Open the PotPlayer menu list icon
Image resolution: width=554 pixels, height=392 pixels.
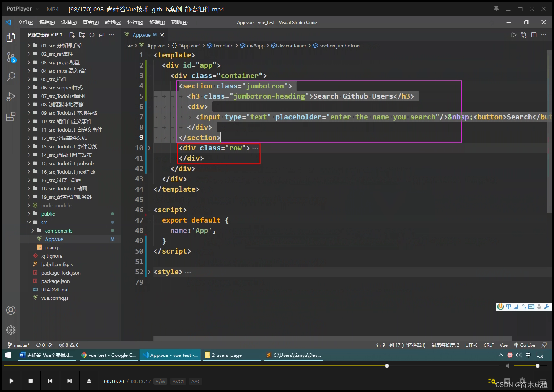pyautogui.click(x=543, y=381)
